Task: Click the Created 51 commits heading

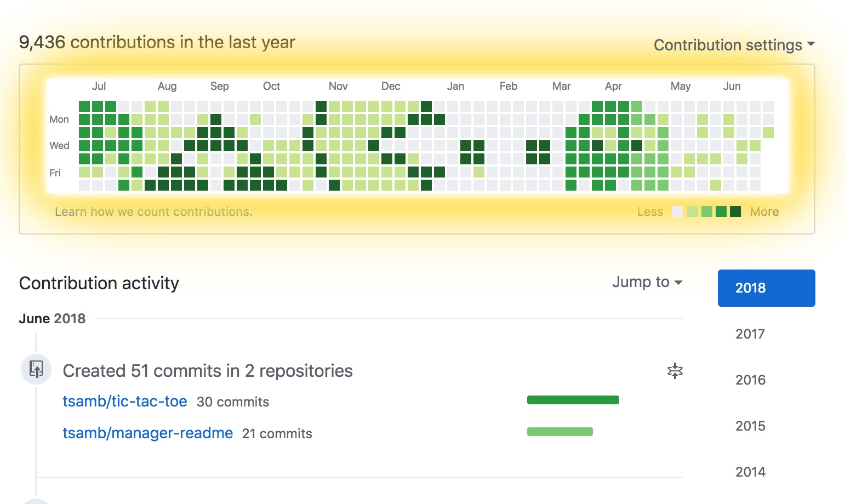Action: click(208, 371)
